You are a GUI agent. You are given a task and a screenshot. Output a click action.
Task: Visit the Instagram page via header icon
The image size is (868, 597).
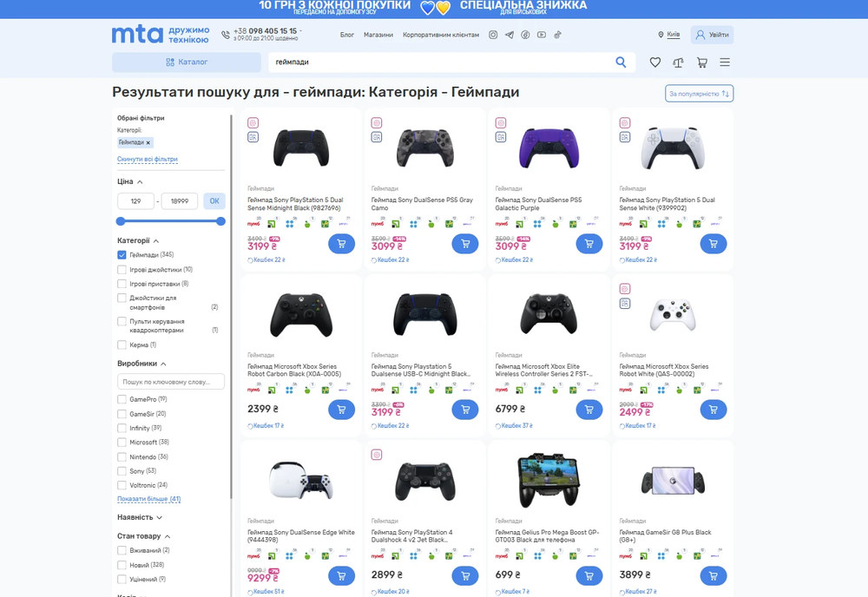[x=493, y=35]
